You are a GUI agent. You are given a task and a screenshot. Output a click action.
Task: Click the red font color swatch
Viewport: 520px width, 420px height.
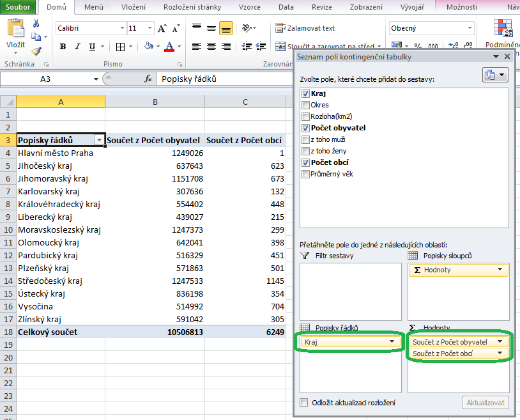(x=169, y=47)
